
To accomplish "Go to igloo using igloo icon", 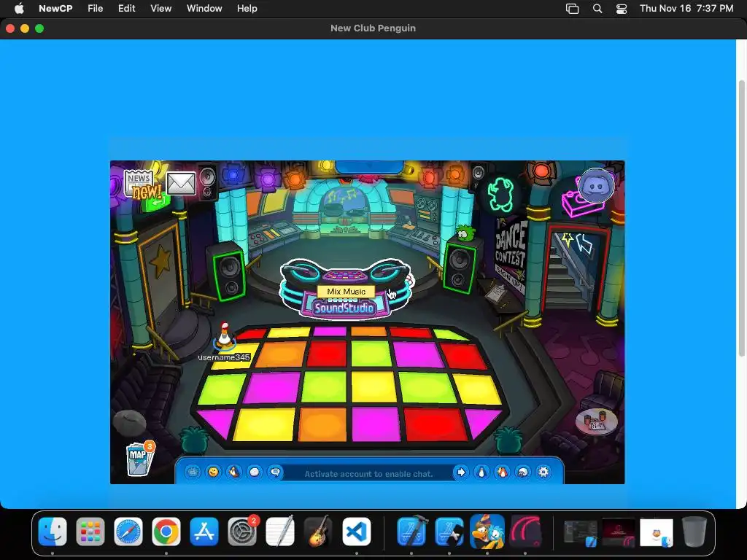I will [x=523, y=472].
